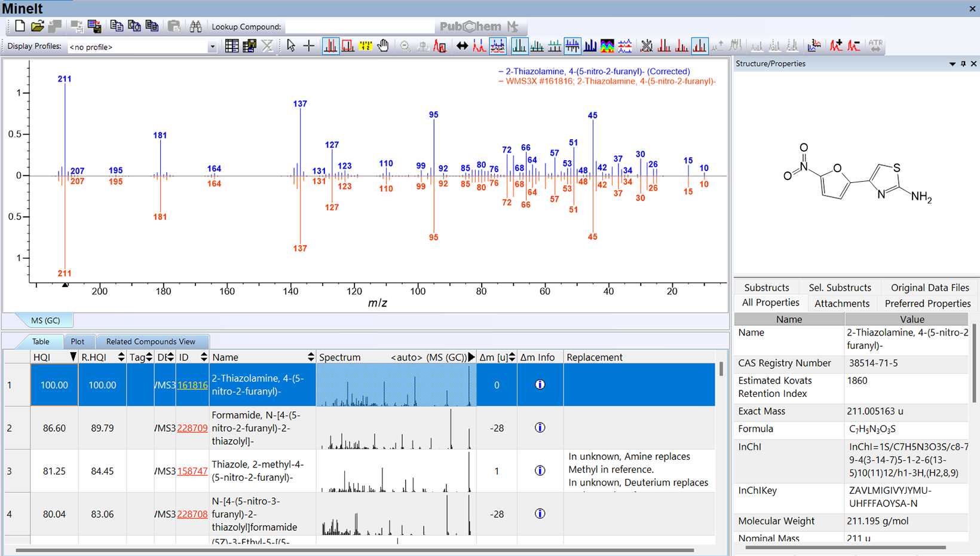The height and width of the screenshot is (556, 980).
Task: Click in the Lookup Compound field
Action: click(360, 26)
